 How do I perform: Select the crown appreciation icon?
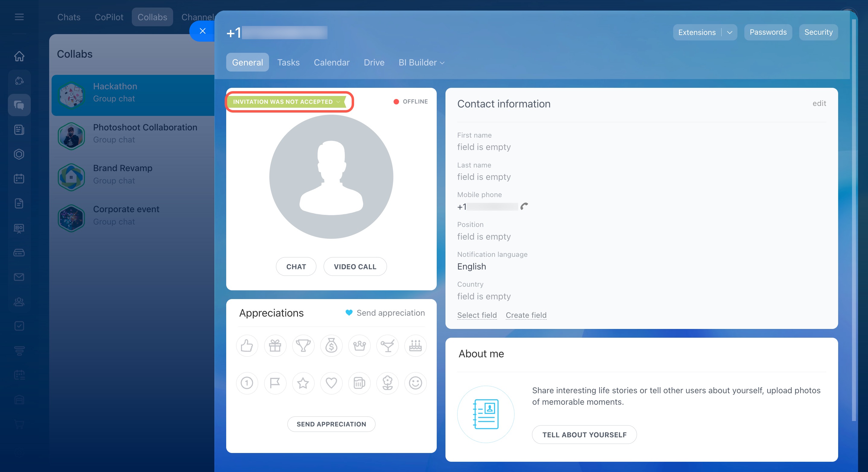click(359, 346)
